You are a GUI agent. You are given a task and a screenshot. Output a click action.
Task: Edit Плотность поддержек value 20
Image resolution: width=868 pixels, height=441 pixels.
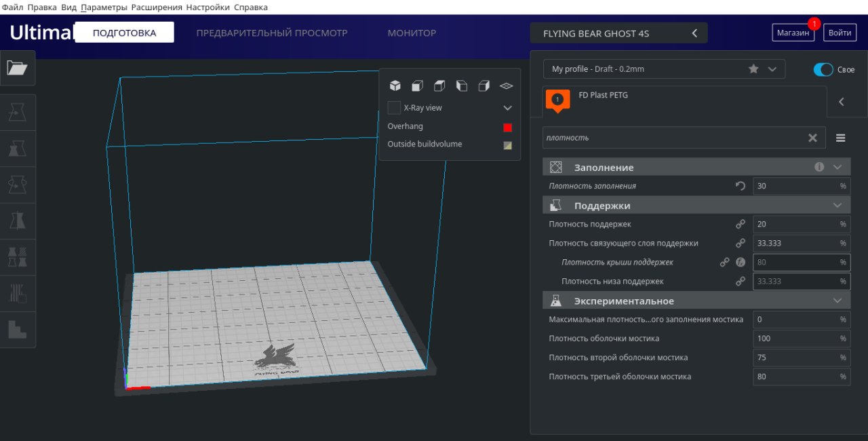coord(801,224)
